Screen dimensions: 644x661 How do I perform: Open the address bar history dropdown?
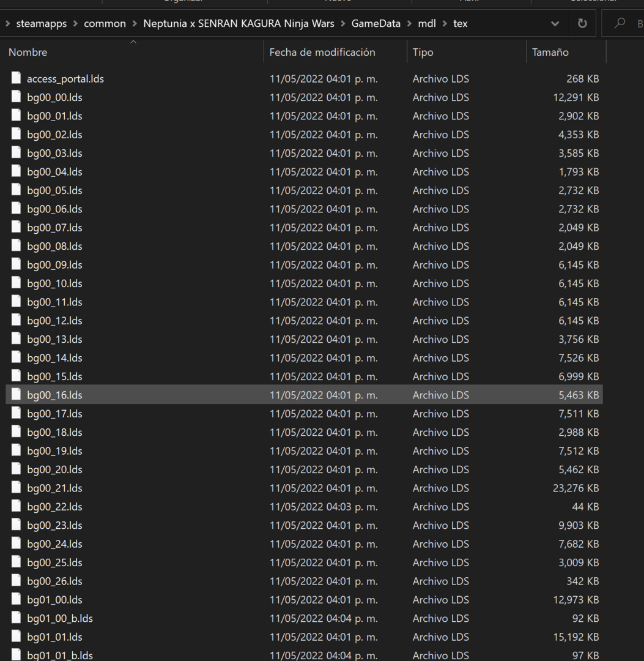coord(555,24)
